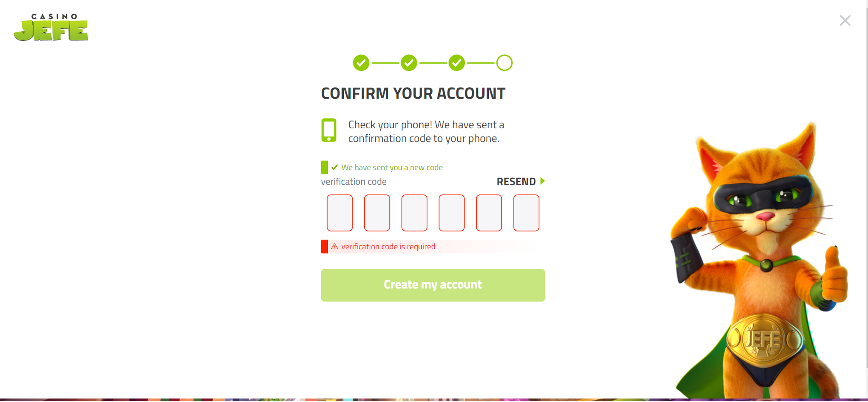Focus the fourth verification code box
Screen dimensions: 868x402
coord(452,213)
